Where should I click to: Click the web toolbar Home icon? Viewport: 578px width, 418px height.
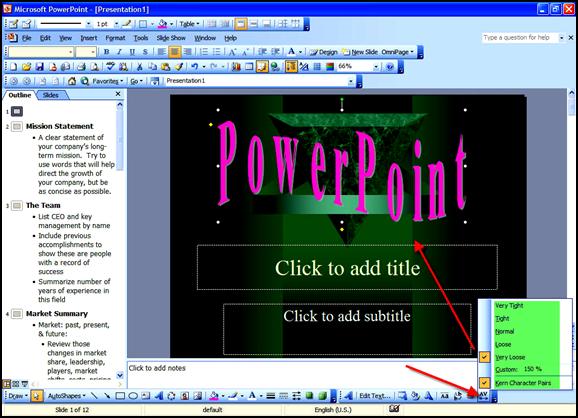click(72, 81)
